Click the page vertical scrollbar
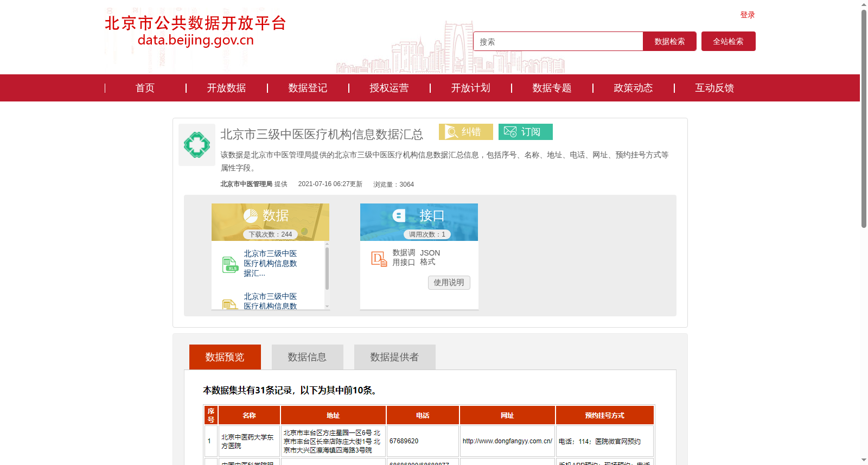868x465 pixels. coord(864,118)
